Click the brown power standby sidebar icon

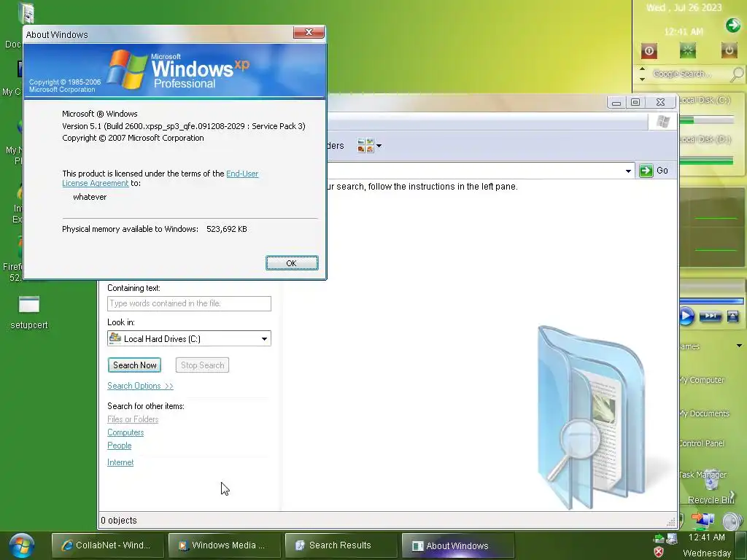[x=729, y=50]
